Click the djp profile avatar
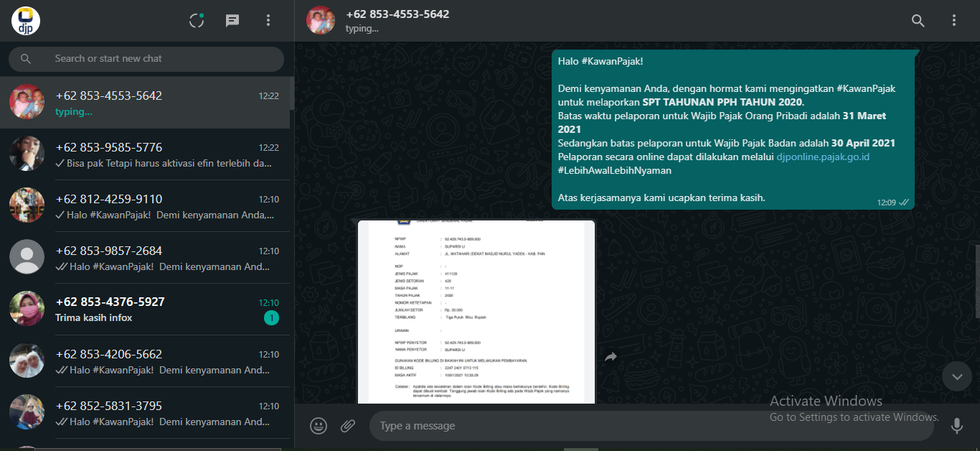Viewport: 980px width, 451px height. [26, 21]
